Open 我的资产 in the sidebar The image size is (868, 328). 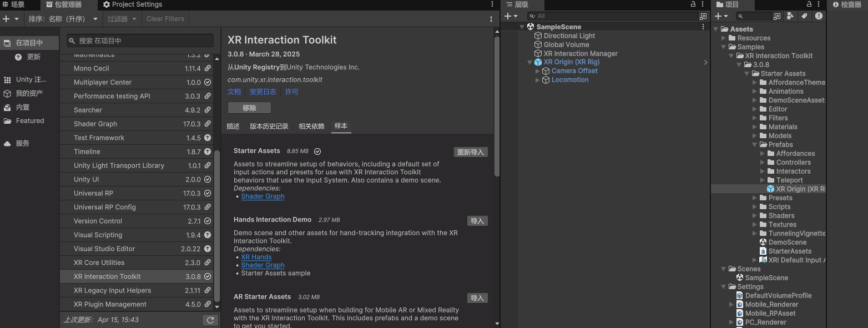click(29, 93)
